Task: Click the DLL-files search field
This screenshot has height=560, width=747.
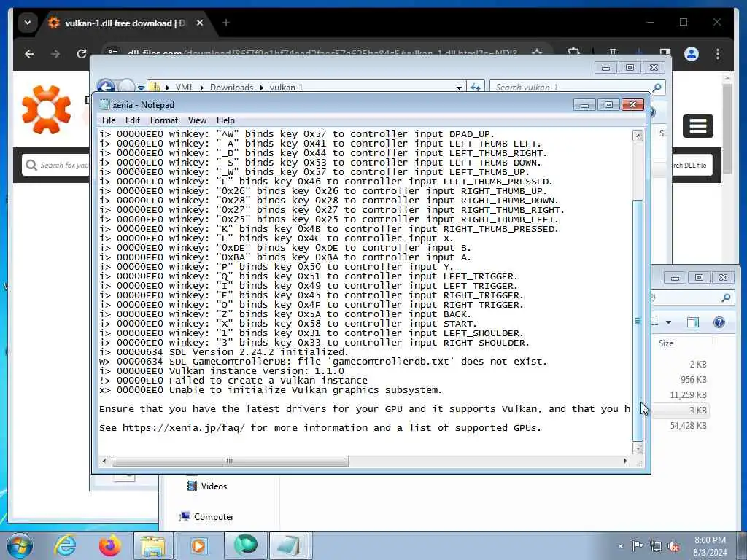Action: coord(57,166)
